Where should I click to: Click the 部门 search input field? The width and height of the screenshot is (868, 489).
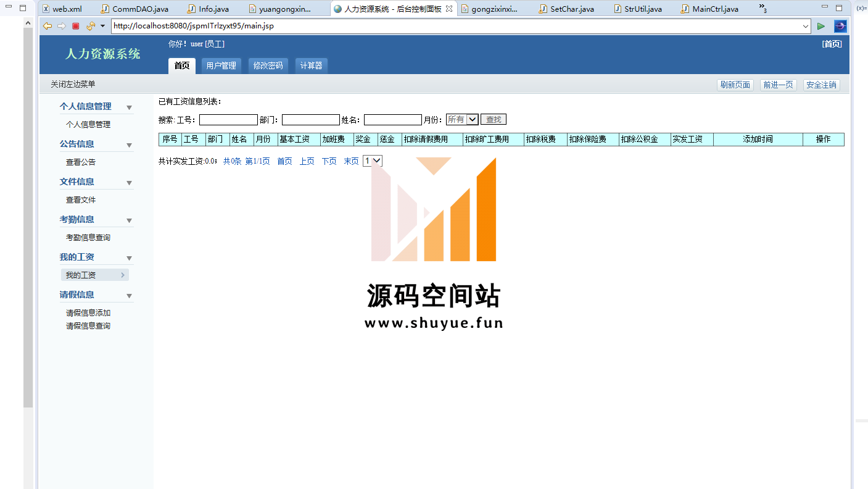tap(311, 120)
